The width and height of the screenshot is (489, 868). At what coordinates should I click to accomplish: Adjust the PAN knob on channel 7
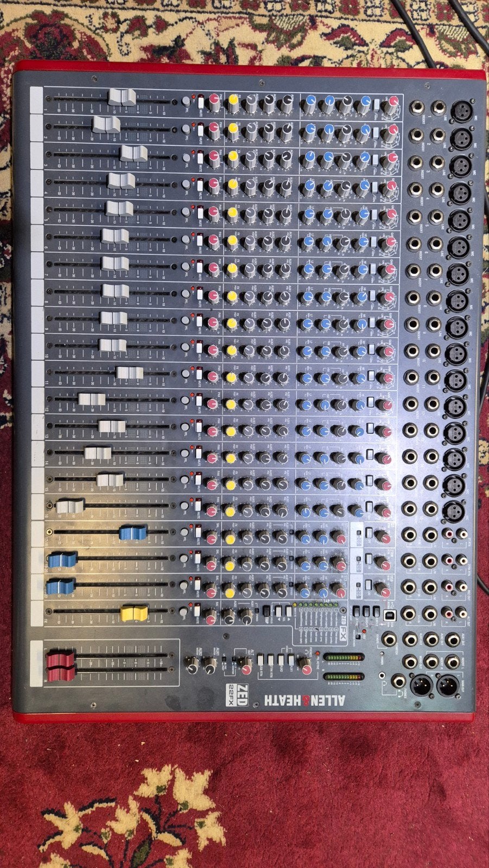(213, 268)
